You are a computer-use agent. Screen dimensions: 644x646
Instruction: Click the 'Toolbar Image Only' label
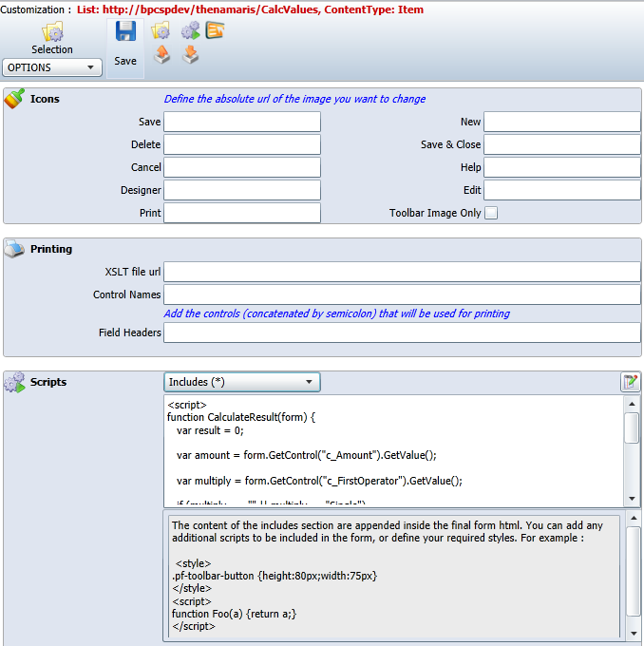(x=435, y=213)
